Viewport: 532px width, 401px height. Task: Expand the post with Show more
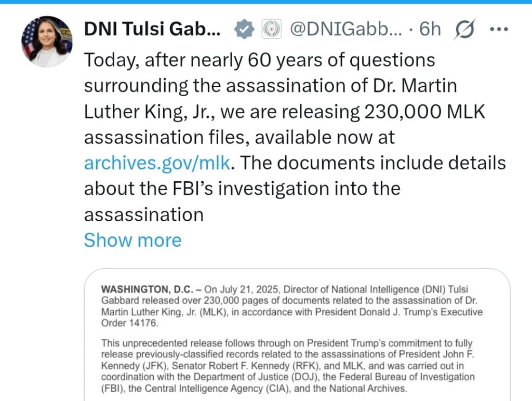(132, 240)
